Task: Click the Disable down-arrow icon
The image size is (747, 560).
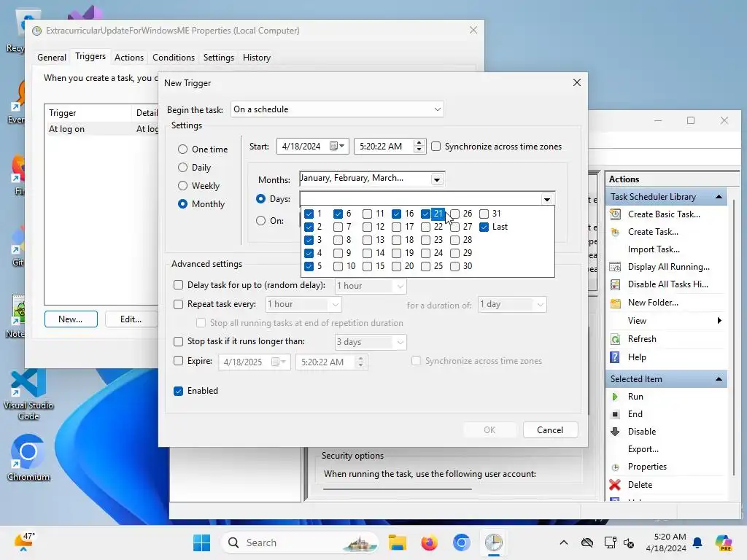Action: 615,432
